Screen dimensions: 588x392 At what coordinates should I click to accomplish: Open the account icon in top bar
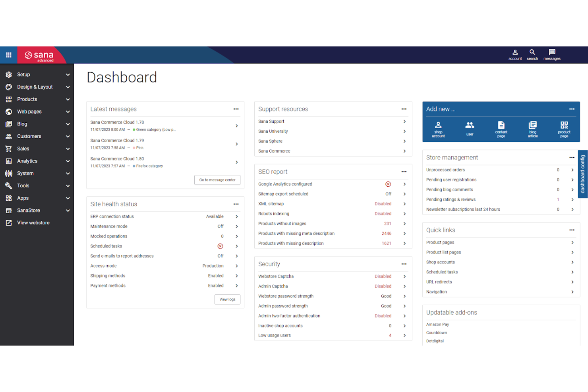[515, 54]
